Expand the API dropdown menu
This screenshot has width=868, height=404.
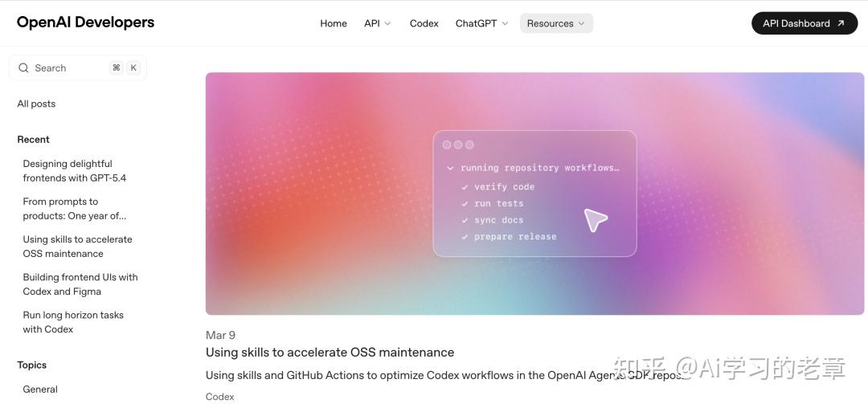click(378, 23)
